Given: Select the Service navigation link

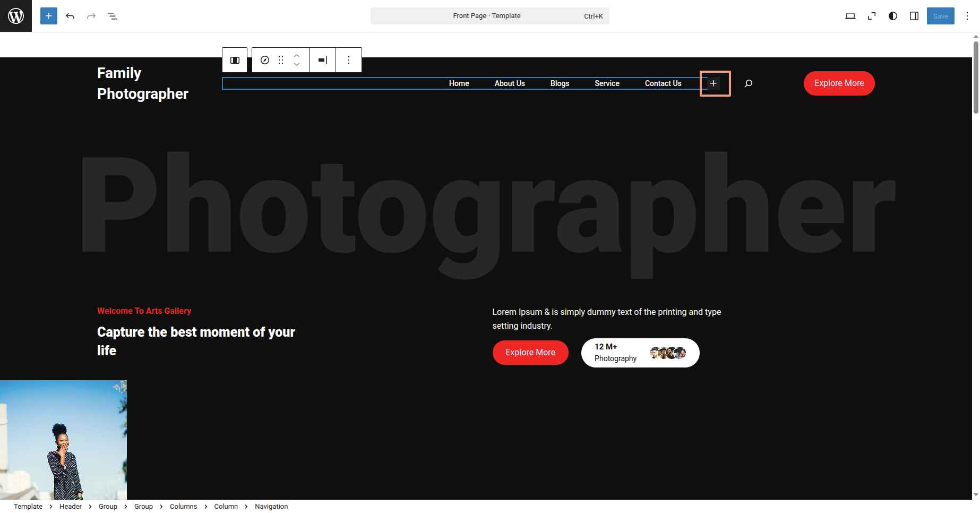Looking at the screenshot, I should click(607, 83).
